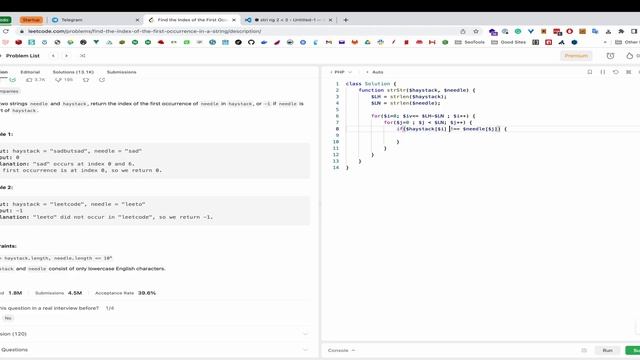Open the extensions puzzle icon
The image size is (640, 360).
coord(621,31)
